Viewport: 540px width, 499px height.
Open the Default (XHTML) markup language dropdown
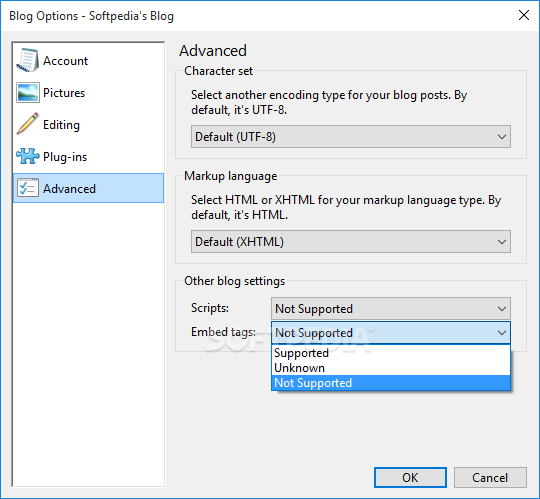click(351, 242)
